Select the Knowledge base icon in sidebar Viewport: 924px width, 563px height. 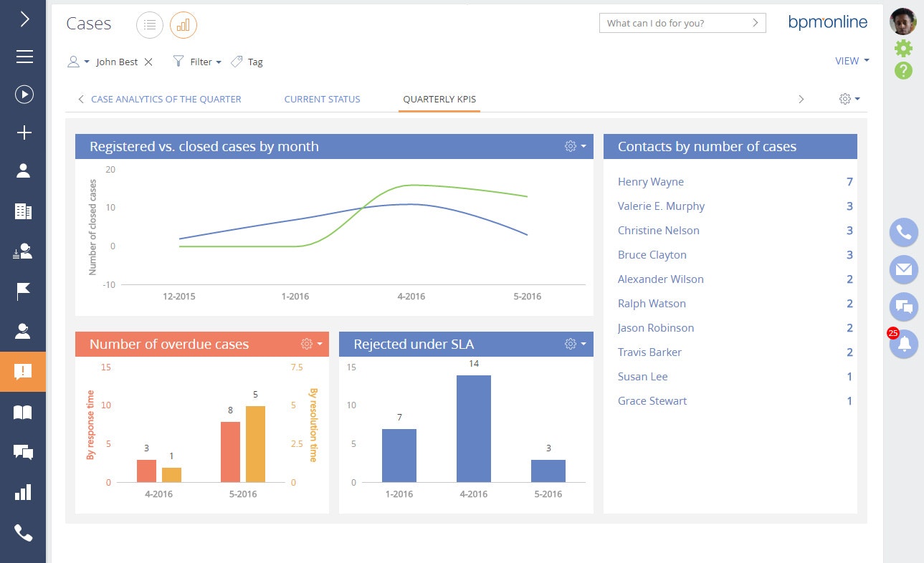click(23, 412)
